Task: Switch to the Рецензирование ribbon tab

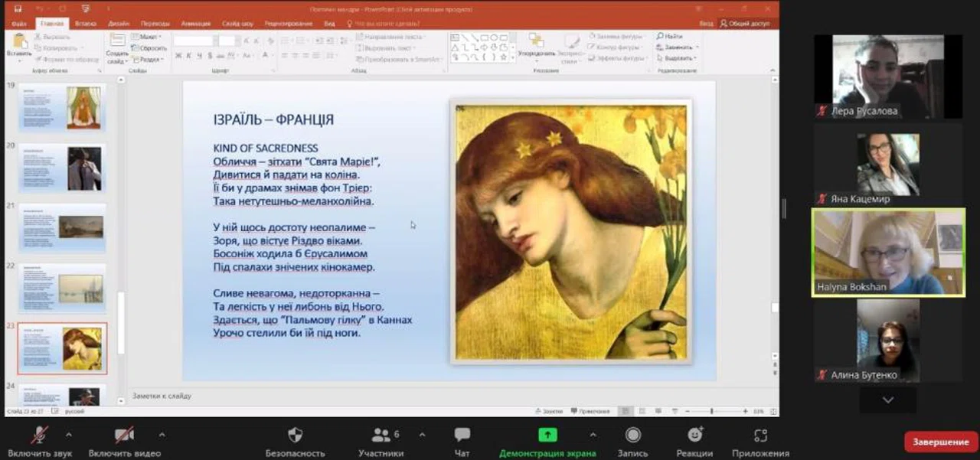Action: 289,24
